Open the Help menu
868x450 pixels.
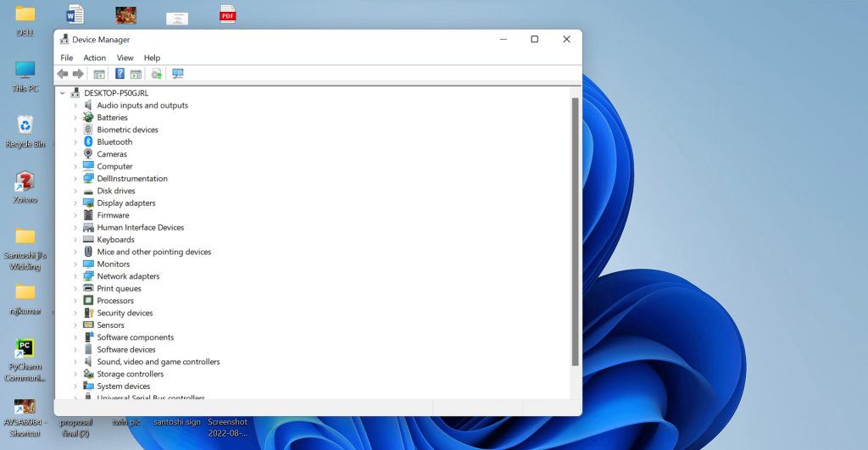[x=152, y=58]
